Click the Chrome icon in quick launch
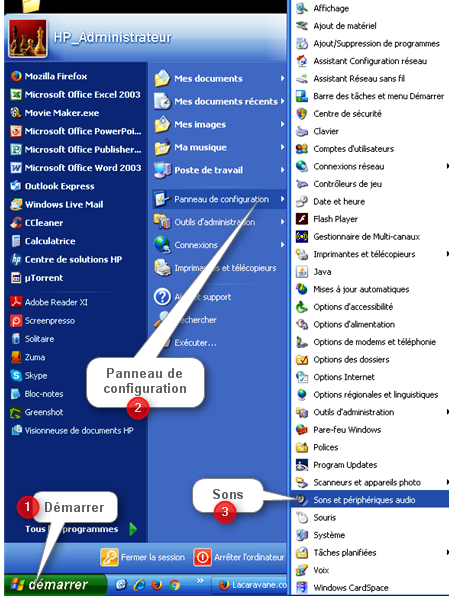 [175, 584]
